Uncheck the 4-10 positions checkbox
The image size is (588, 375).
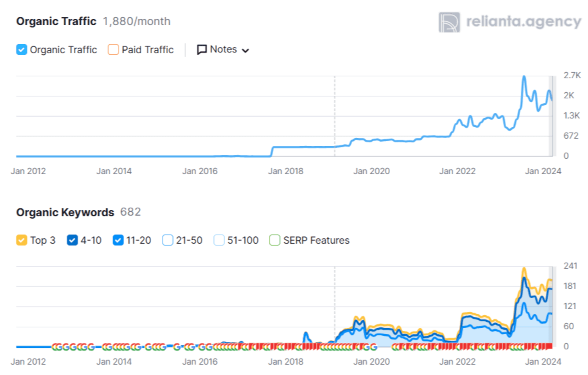click(72, 240)
